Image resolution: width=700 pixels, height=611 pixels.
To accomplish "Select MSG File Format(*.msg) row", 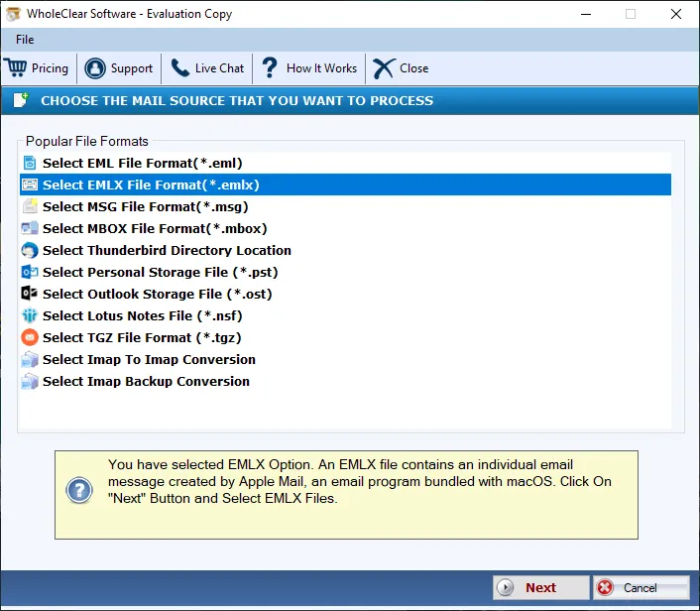I will coord(345,206).
